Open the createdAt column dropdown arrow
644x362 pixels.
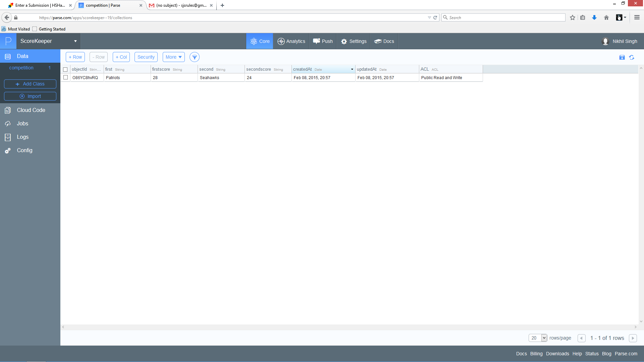352,69
